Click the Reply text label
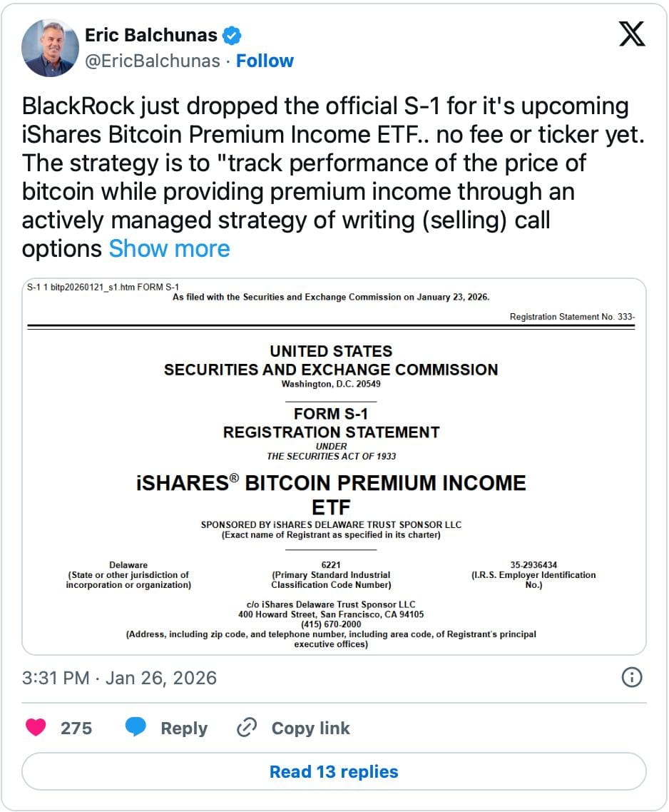Image resolution: width=669 pixels, height=812 pixels. click(184, 729)
